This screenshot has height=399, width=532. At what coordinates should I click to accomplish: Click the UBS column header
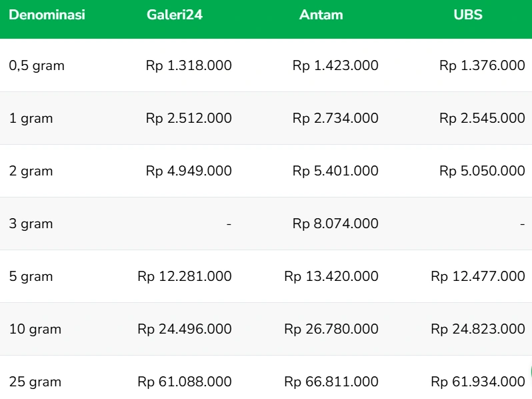pyautogui.click(x=468, y=15)
